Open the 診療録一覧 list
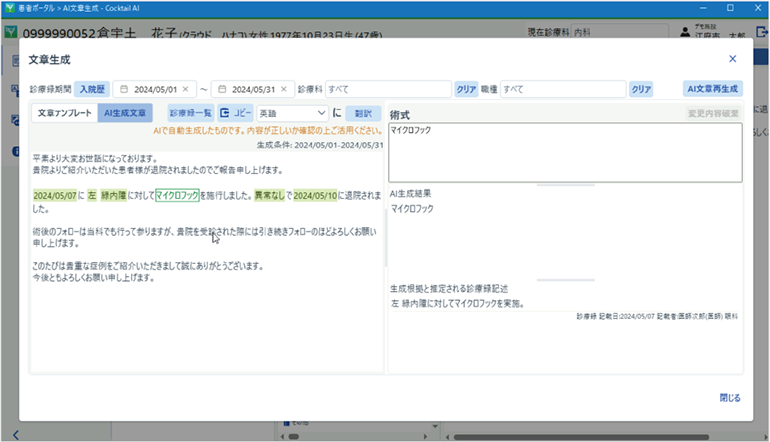The height and width of the screenshot is (442, 770). pyautogui.click(x=189, y=114)
